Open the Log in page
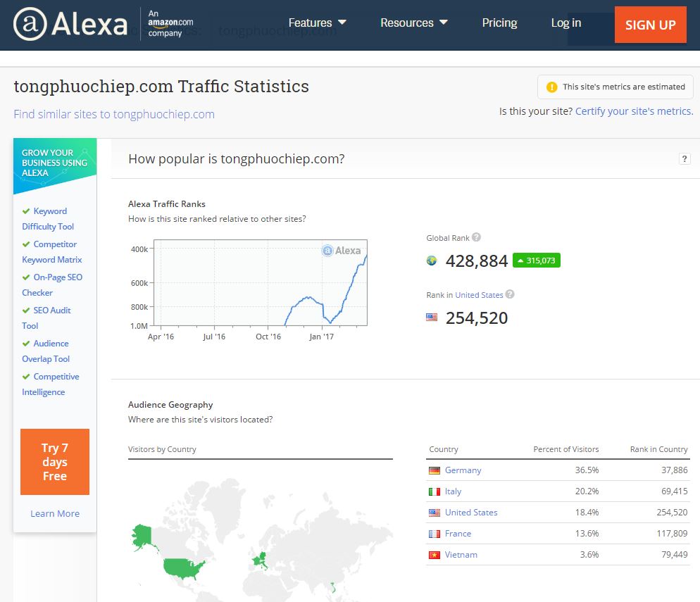The width and height of the screenshot is (700, 602). (566, 23)
